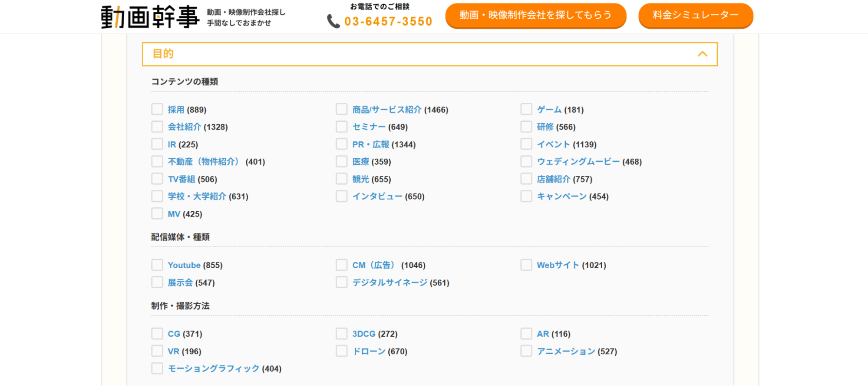Image resolution: width=868 pixels, height=386 pixels.
Task: Follow the モーショングラフィック link
Action: [213, 369]
